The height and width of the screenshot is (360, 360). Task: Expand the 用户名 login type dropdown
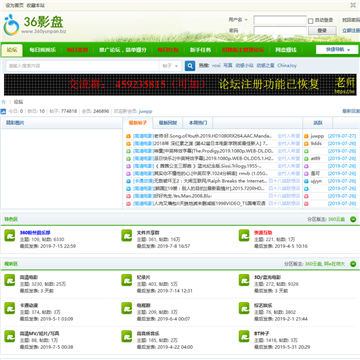[x=238, y=20]
